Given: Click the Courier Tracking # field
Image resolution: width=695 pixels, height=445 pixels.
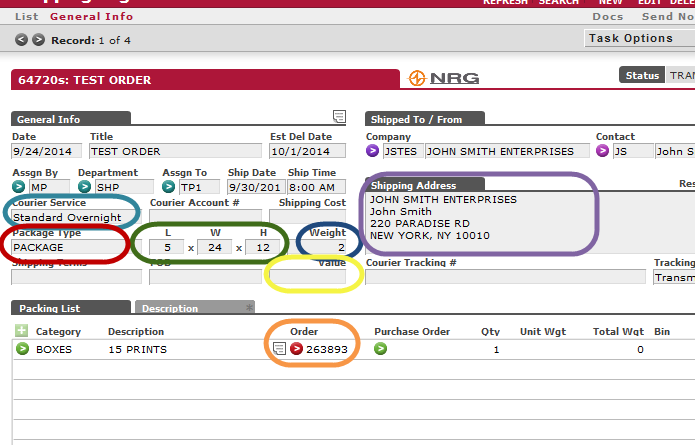Looking at the screenshot, I should click(505, 277).
